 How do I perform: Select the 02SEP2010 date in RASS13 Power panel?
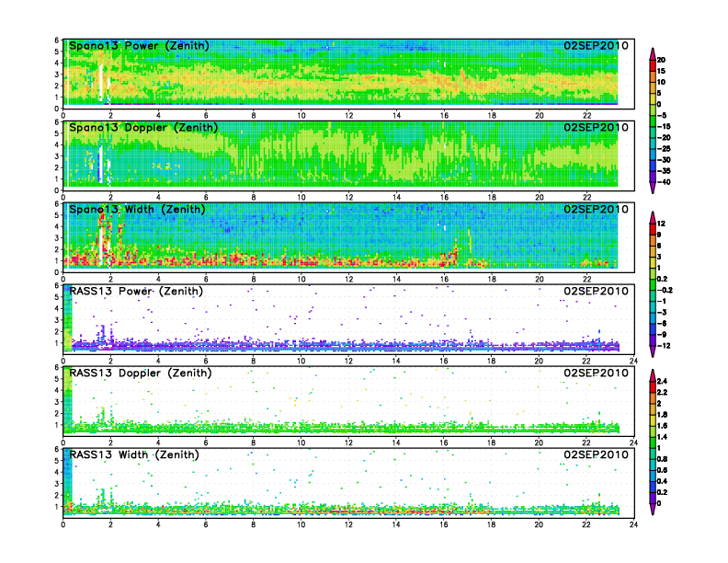coord(596,291)
